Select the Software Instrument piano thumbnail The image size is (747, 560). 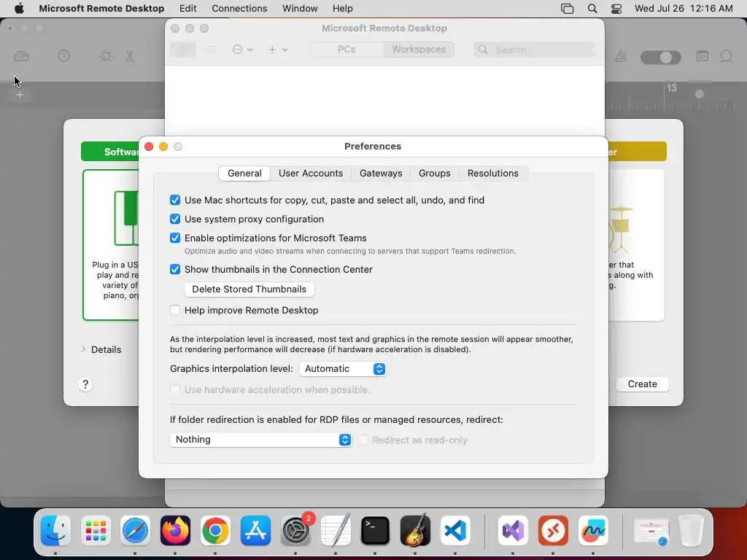[111, 245]
